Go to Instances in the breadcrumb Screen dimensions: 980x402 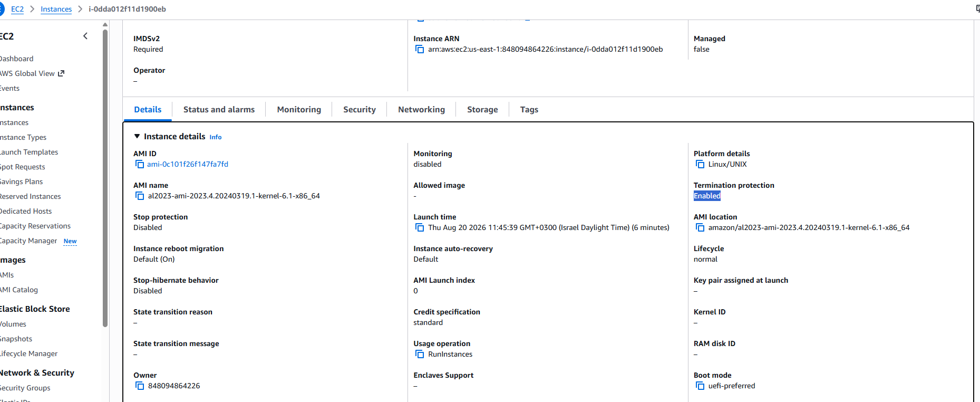[x=56, y=9]
